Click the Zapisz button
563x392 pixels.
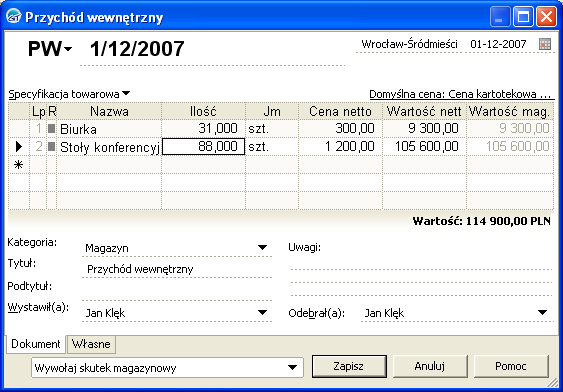[349, 366]
